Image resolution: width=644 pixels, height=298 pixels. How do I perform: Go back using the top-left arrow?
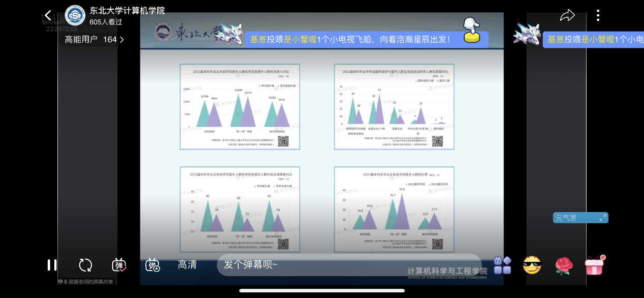(x=48, y=16)
